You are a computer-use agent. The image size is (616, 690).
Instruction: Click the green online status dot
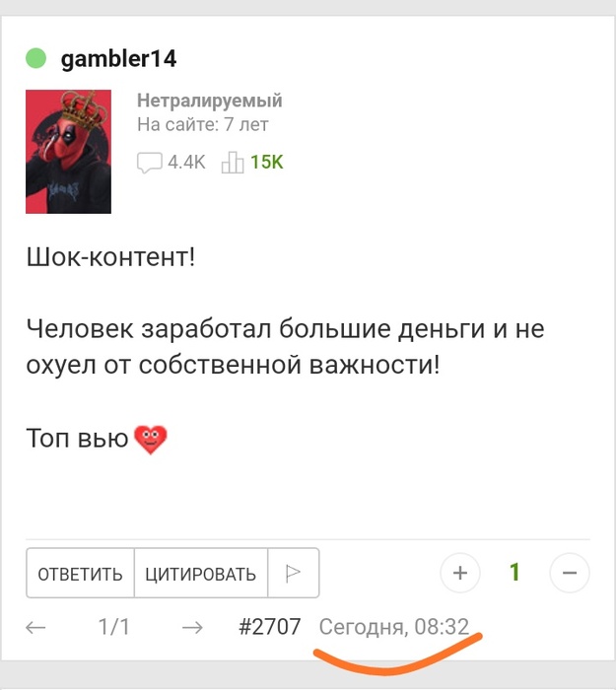35,58
